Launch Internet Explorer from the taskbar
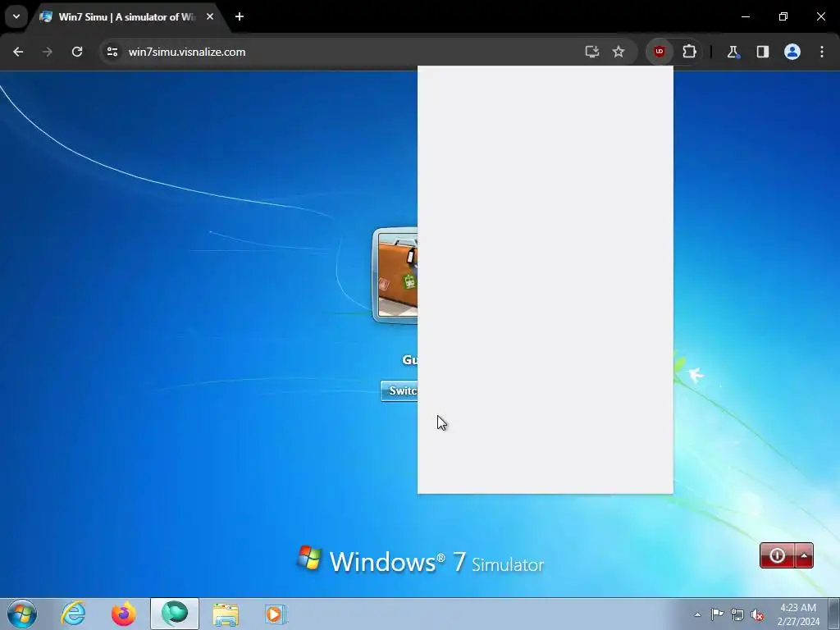 (x=73, y=614)
